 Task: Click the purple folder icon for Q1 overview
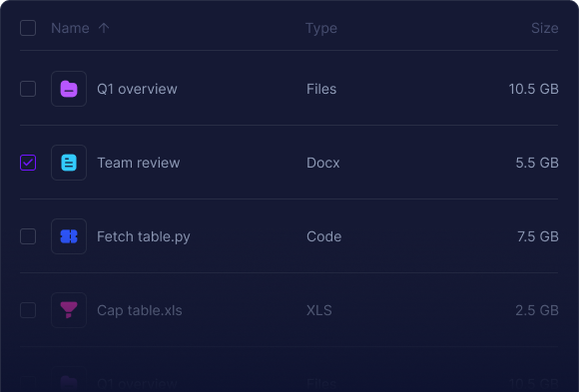69,89
